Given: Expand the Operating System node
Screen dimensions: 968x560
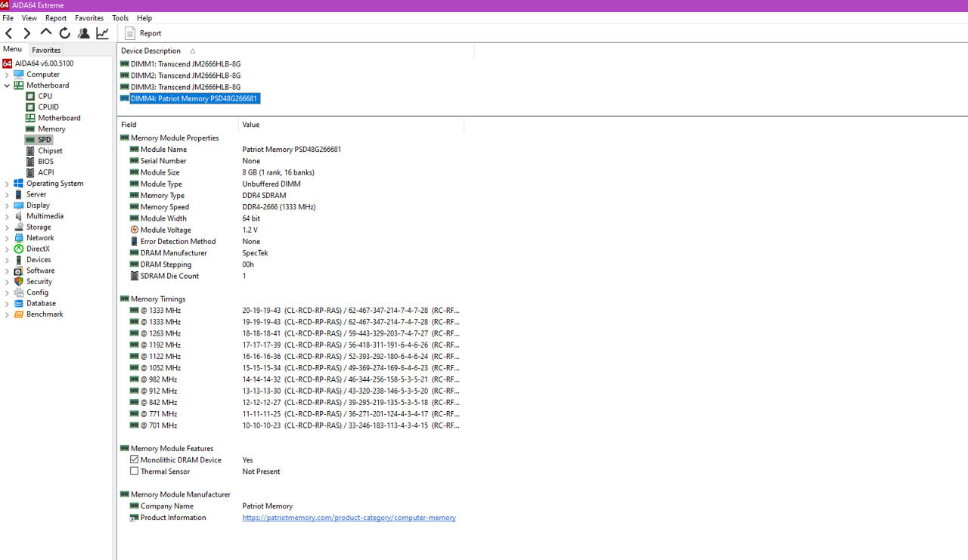Looking at the screenshot, I should (x=7, y=184).
